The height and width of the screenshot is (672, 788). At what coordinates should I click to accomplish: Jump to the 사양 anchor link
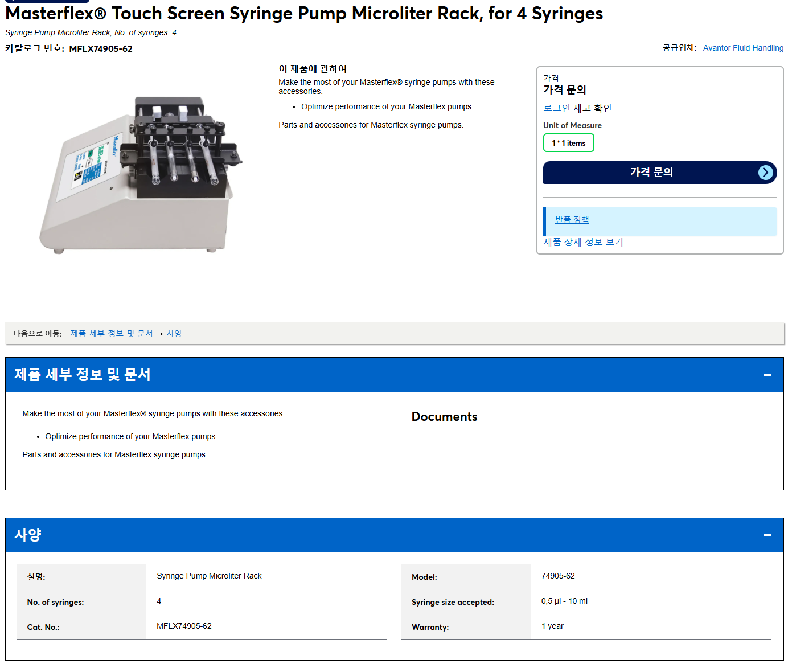tap(174, 334)
